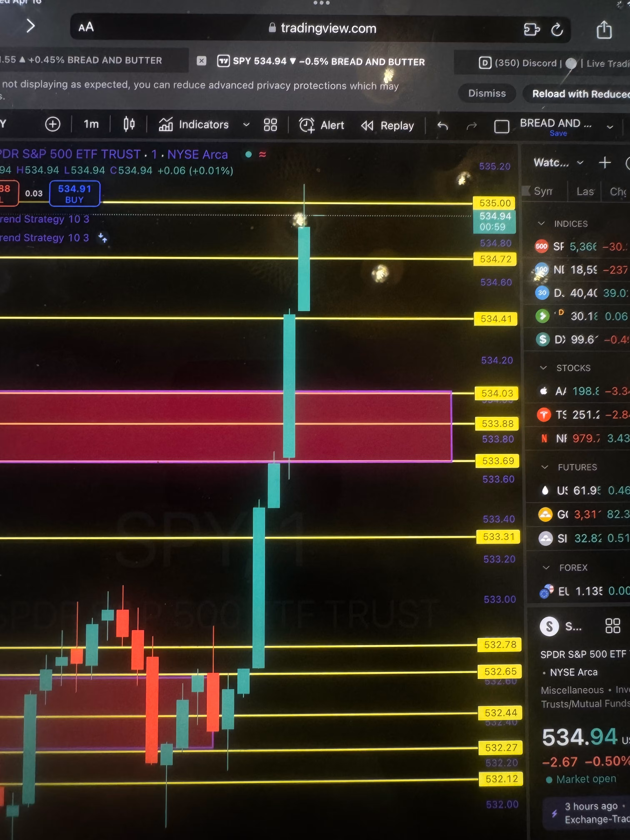Click the undo arrow icon
Screen dimensions: 630x840
[x=442, y=126]
